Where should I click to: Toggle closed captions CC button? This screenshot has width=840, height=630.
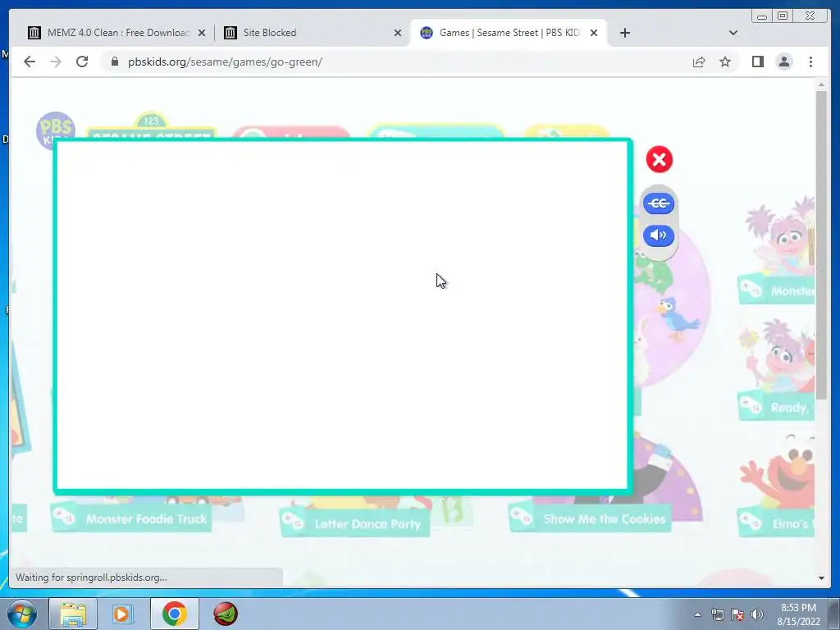pyautogui.click(x=659, y=203)
